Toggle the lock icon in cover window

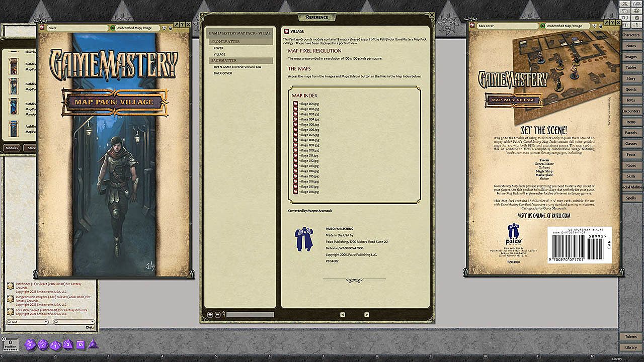click(x=171, y=29)
